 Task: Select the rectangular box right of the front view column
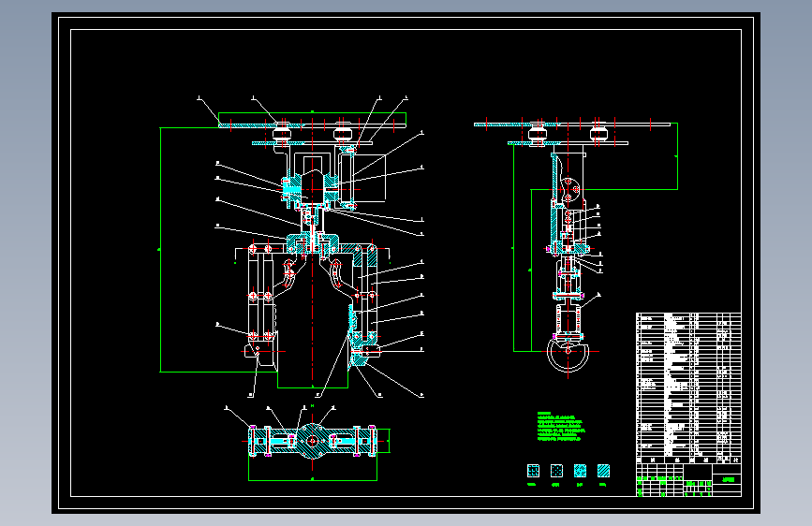(x=370, y=178)
